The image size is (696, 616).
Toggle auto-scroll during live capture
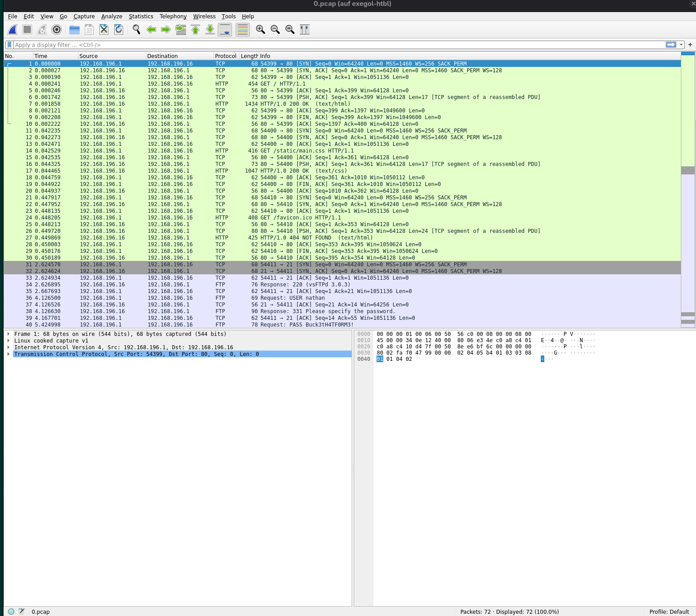click(x=224, y=29)
